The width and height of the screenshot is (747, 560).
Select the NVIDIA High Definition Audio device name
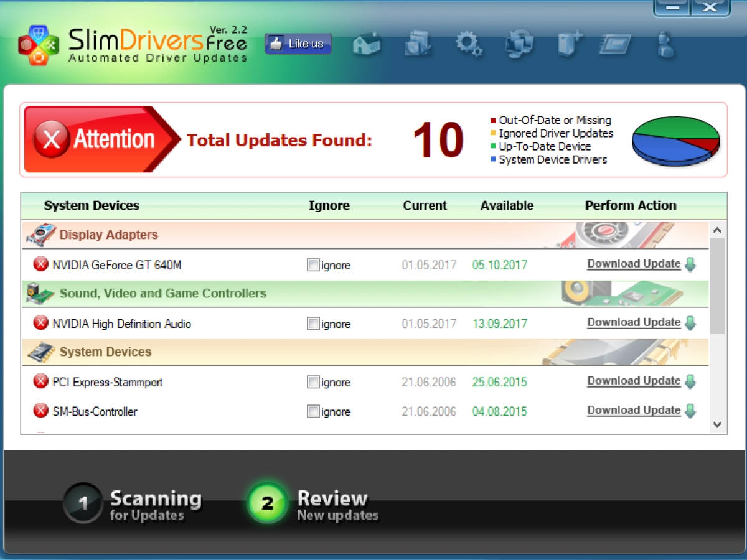tap(121, 324)
